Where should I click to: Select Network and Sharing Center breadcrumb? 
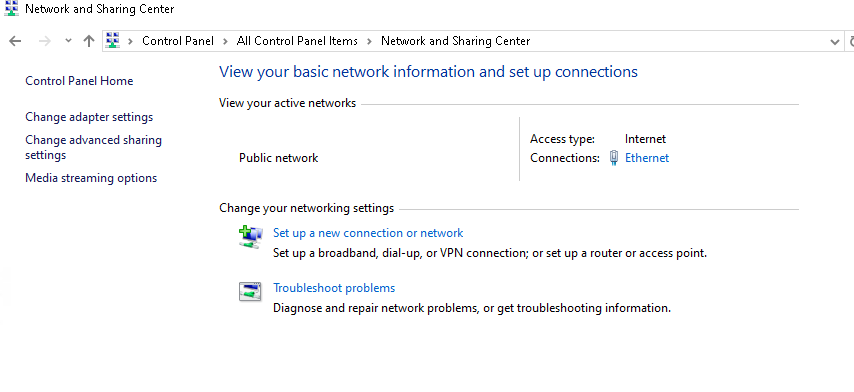pyautogui.click(x=455, y=41)
